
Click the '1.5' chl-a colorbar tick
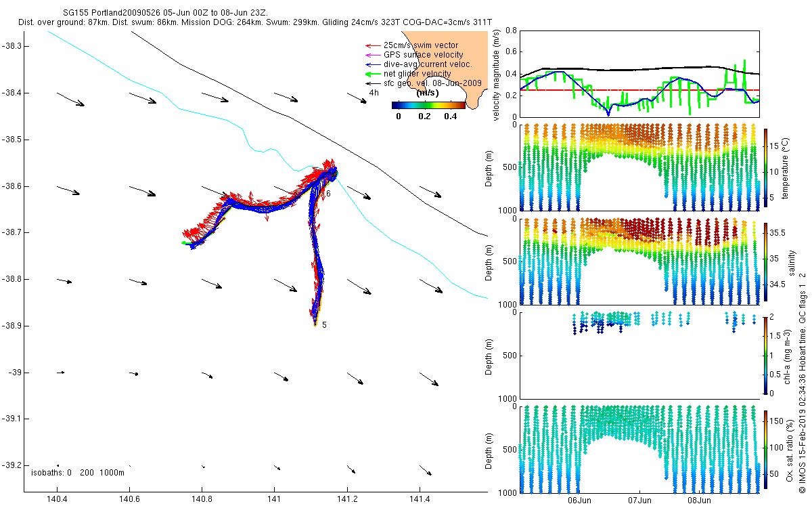[775, 336]
